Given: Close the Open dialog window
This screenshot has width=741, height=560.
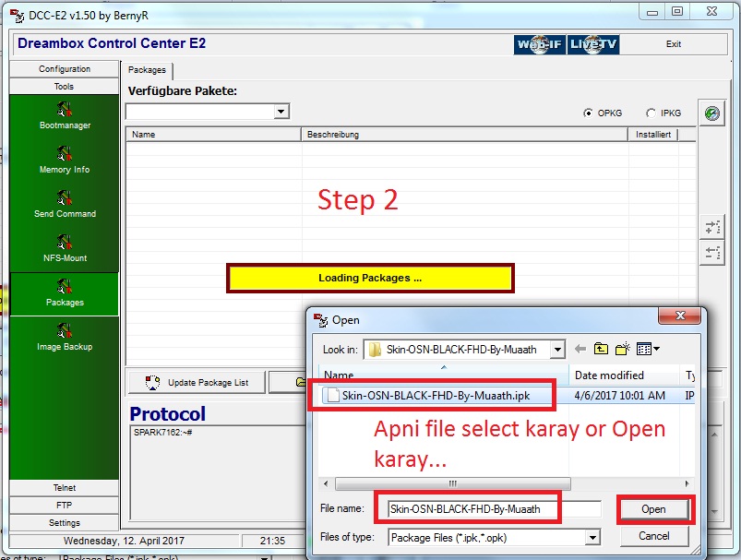Looking at the screenshot, I should 679,316.
